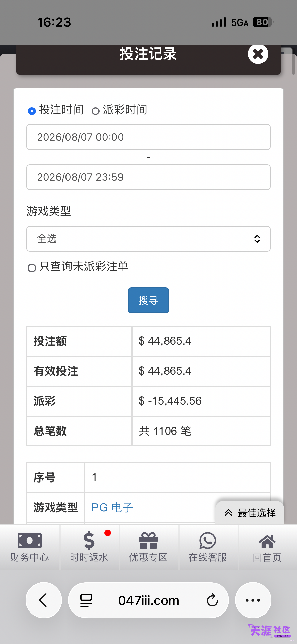297x644 pixels.
Task: Reload page using the refresh icon
Action: coord(212,600)
